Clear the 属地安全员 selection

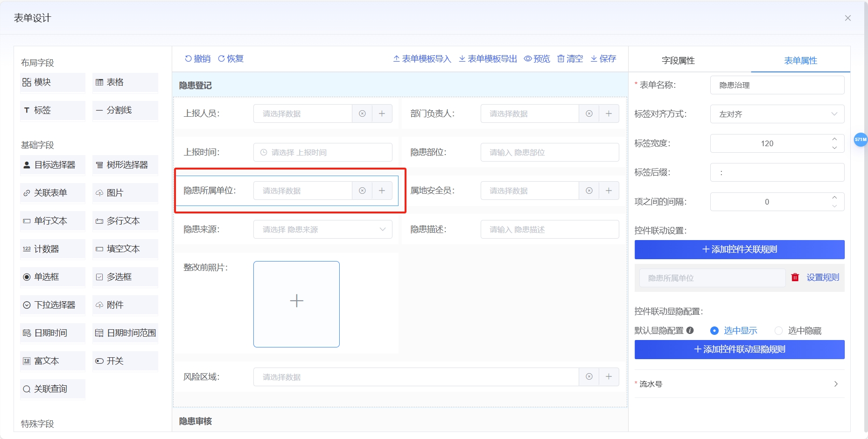click(589, 191)
